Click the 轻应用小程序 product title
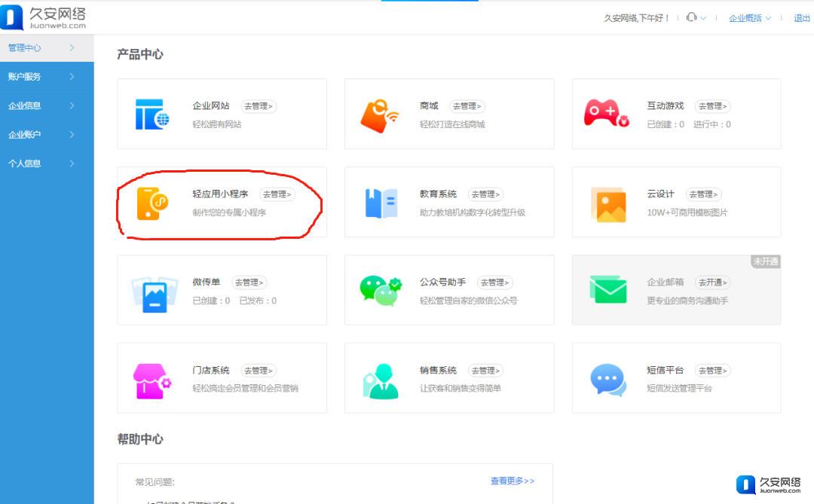The height and width of the screenshot is (504, 814). 220,194
